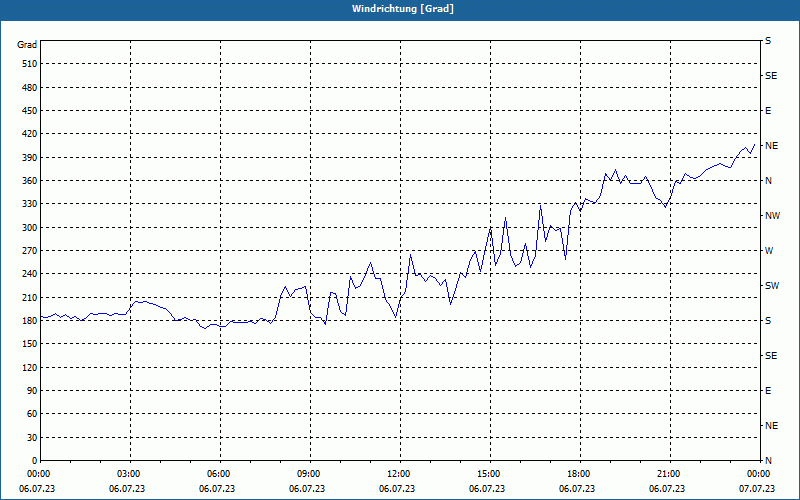Pick the 06.07.23 date under 15:00
Viewport: 800px width, 500px height.
pos(487,489)
